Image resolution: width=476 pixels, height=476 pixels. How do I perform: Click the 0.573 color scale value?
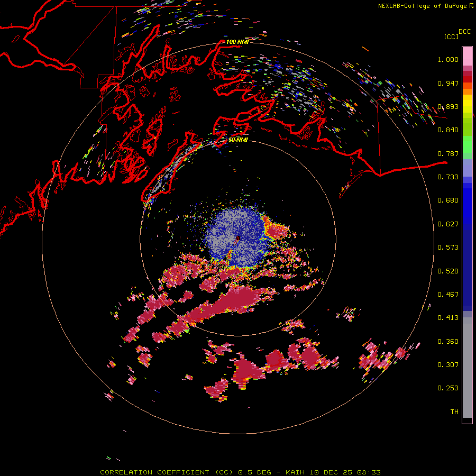448,248
